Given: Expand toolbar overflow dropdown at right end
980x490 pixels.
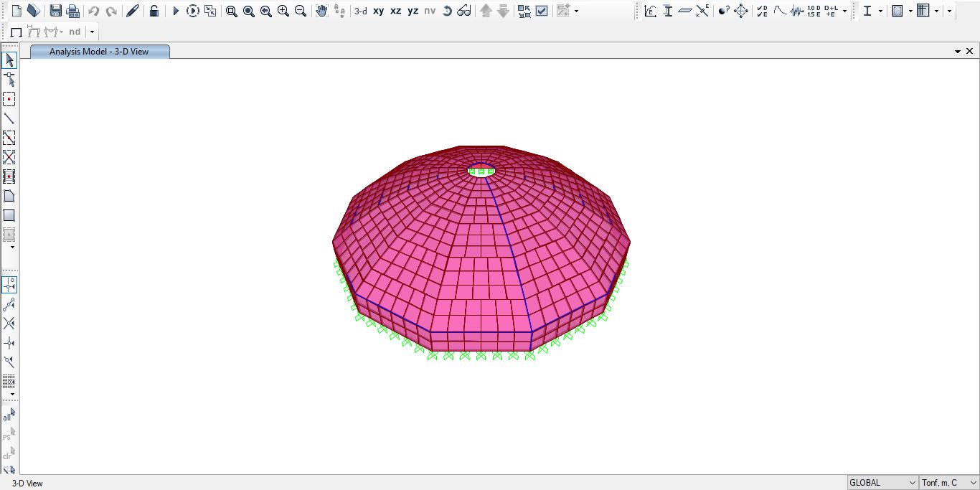Looking at the screenshot, I should point(950,11).
